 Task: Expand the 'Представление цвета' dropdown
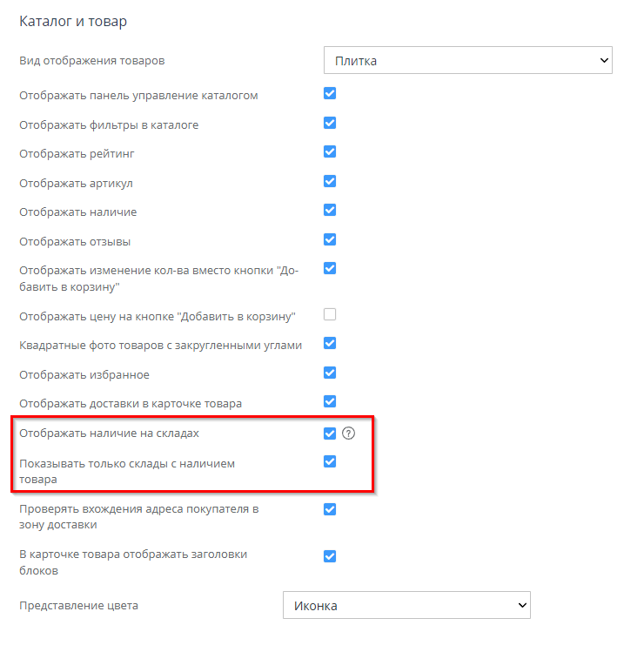tap(406, 605)
